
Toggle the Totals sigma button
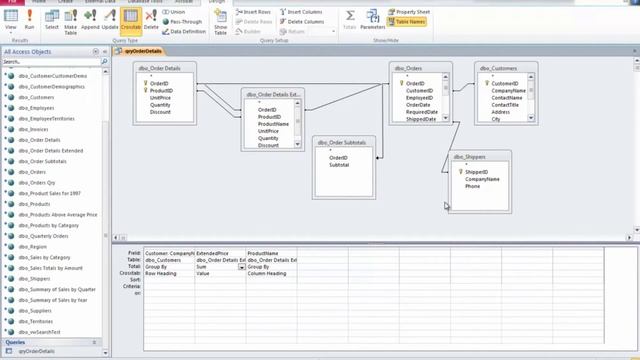click(x=350, y=20)
